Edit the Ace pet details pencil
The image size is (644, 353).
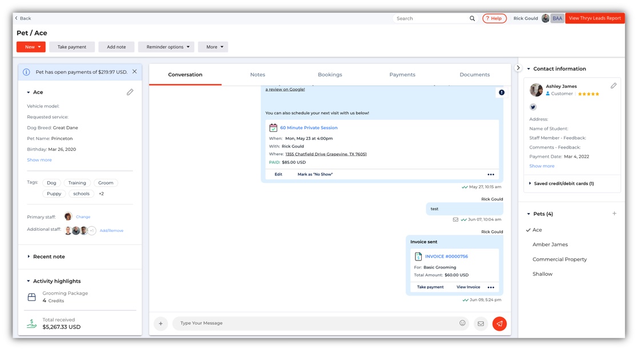tap(130, 92)
